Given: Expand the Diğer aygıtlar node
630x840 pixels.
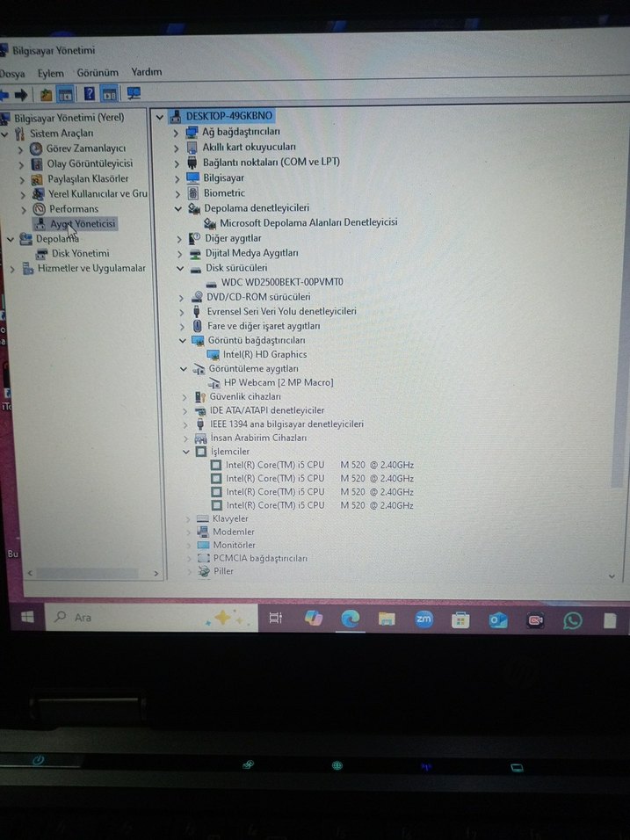Looking at the screenshot, I should click(x=179, y=239).
